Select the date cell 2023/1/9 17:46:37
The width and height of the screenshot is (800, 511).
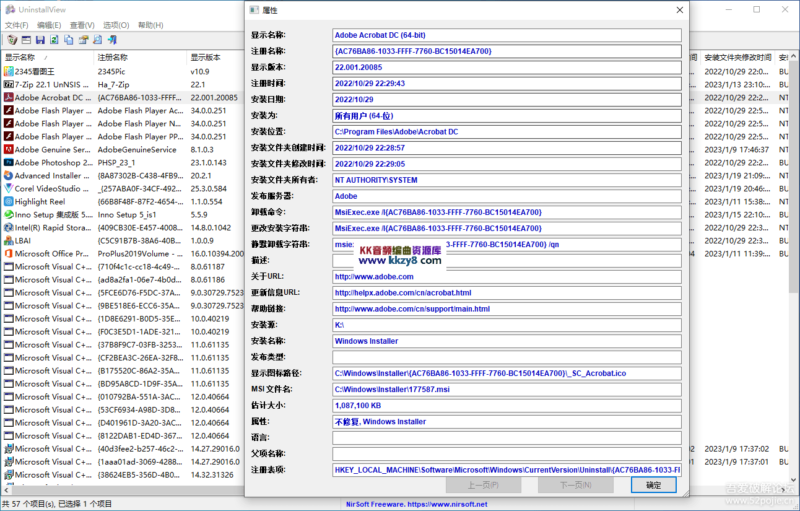(736, 149)
